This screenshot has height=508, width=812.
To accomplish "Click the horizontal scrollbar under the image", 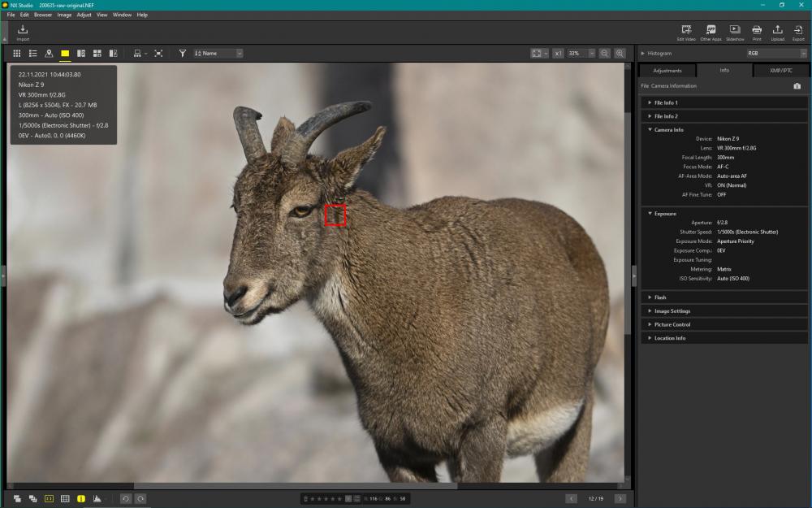I will click(296, 486).
